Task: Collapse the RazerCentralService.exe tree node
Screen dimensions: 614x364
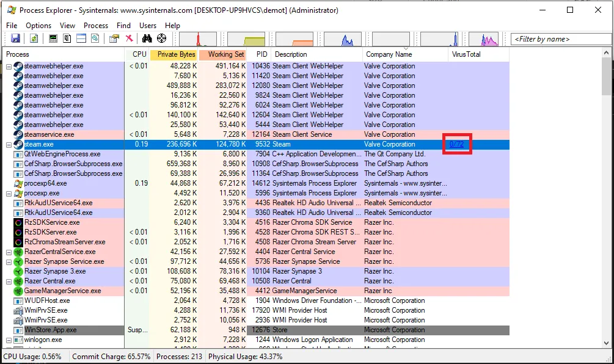Action: tap(9, 252)
